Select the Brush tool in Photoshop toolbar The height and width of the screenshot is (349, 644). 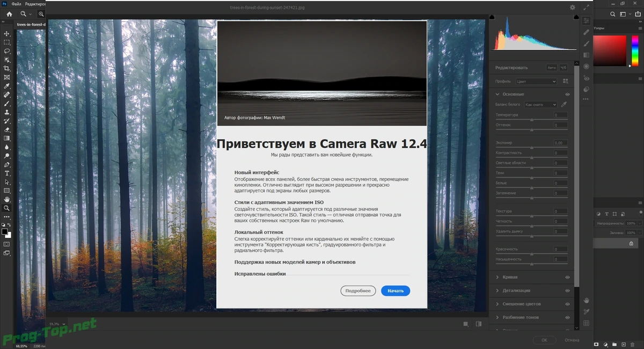(x=7, y=103)
